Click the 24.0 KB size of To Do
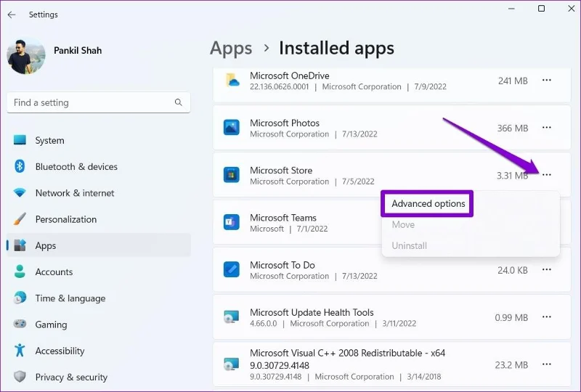 click(513, 271)
